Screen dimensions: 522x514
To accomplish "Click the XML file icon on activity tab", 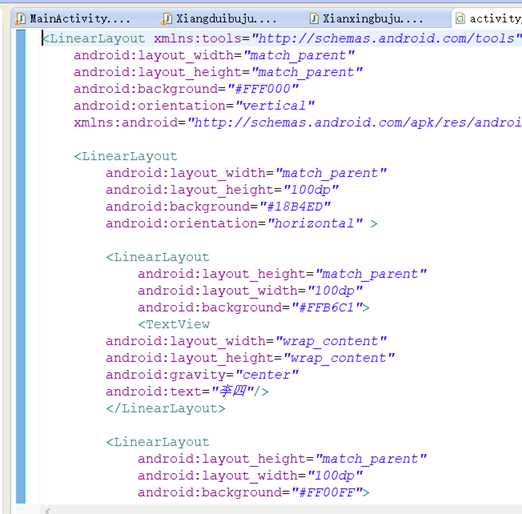I will pyautogui.click(x=460, y=19).
